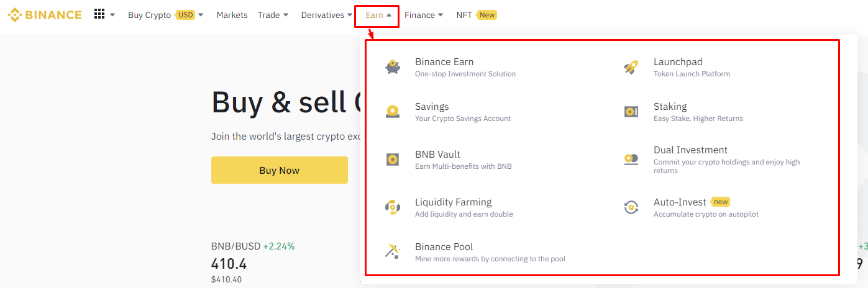This screenshot has height=288, width=868.
Task: Expand the Derivatives dropdown menu
Action: click(327, 15)
